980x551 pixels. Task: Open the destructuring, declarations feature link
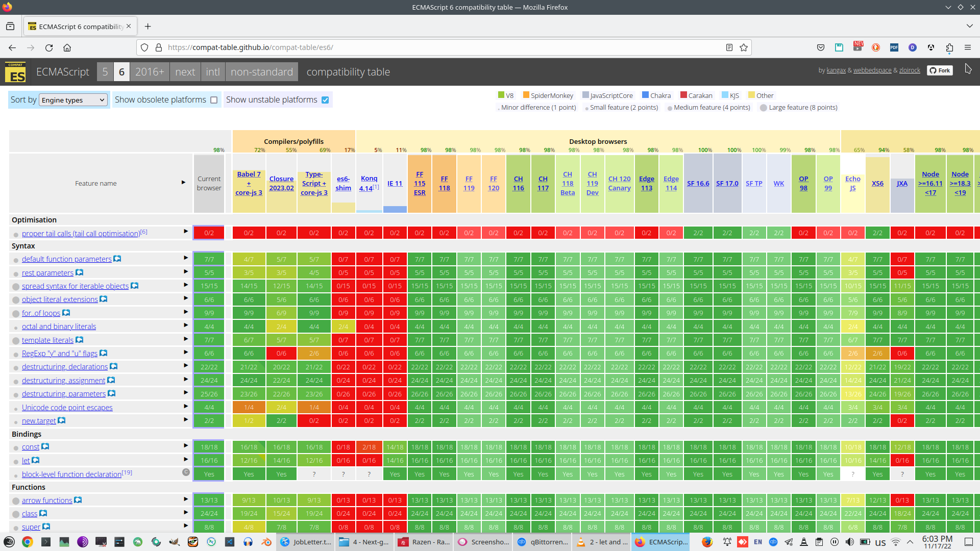(x=65, y=367)
